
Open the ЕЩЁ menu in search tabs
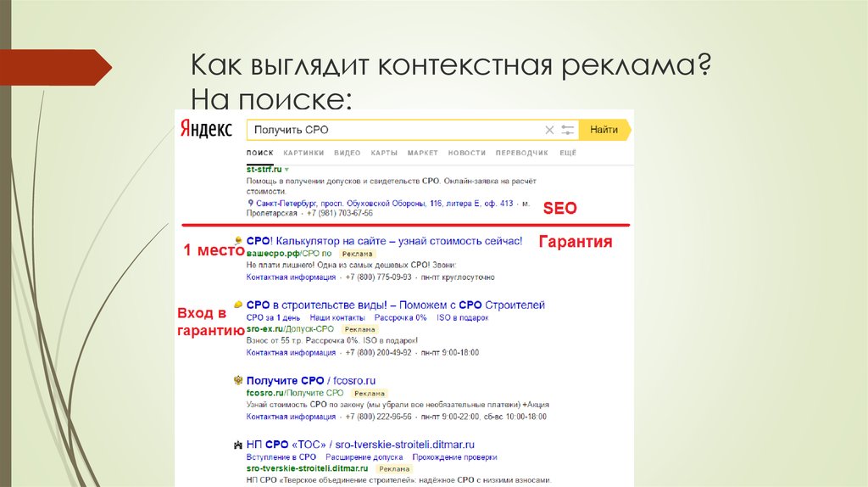click(x=568, y=153)
